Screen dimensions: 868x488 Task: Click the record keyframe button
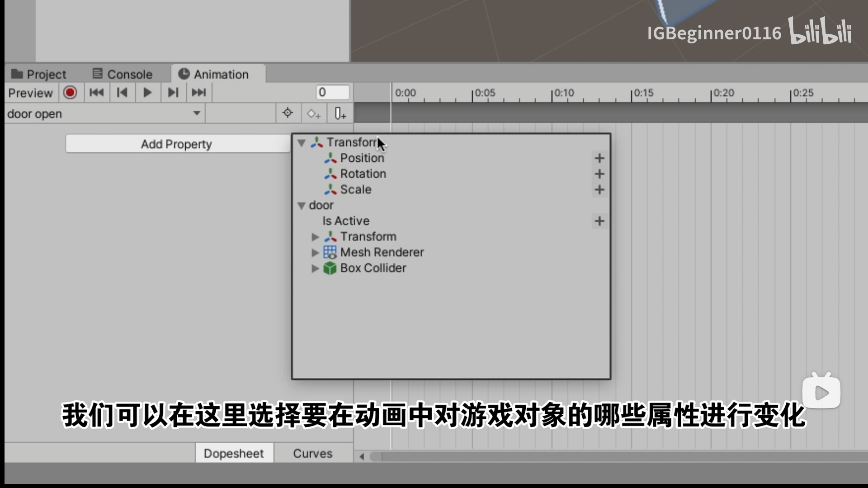pos(70,93)
